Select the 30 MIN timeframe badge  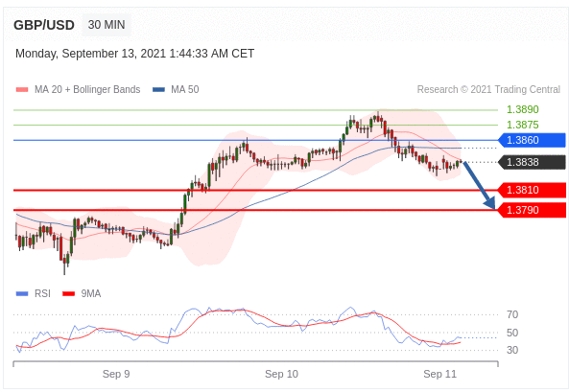pos(107,25)
